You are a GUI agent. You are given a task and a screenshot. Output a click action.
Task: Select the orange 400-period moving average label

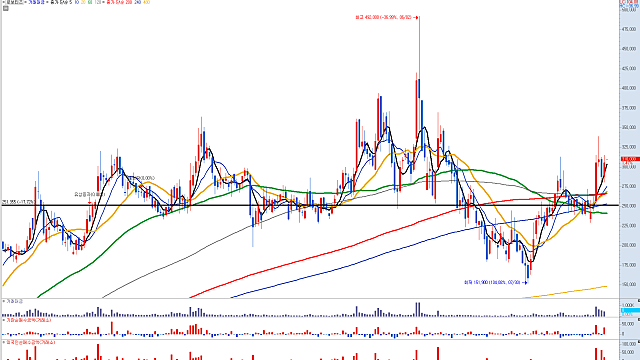(x=147, y=2)
